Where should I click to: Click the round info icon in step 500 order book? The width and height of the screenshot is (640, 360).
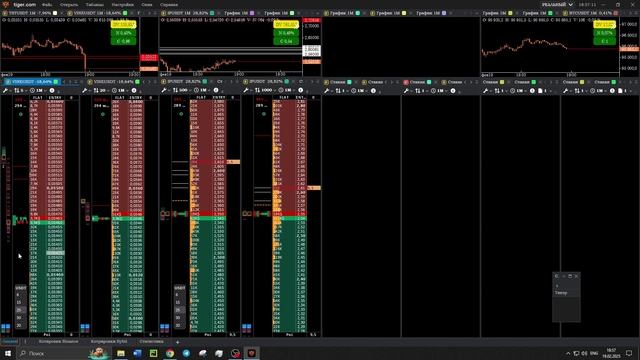pyautogui.click(x=216, y=90)
